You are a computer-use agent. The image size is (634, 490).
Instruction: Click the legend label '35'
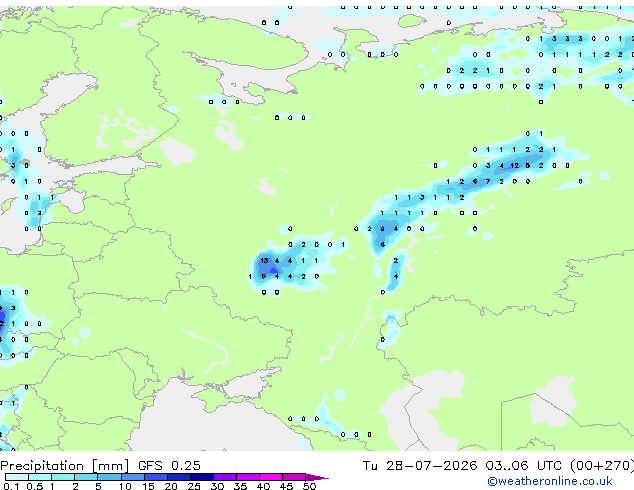(x=240, y=486)
